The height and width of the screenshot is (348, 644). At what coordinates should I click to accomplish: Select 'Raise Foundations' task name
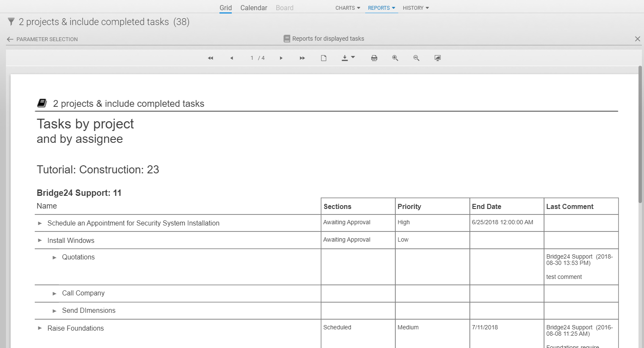click(x=75, y=328)
